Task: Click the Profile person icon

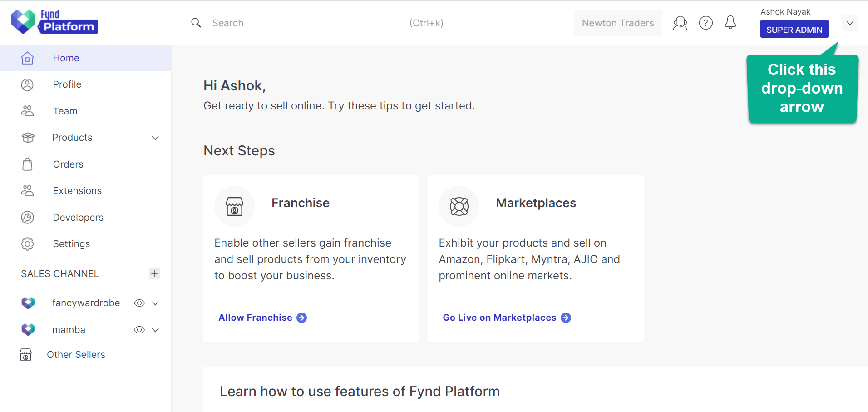Action: click(27, 84)
